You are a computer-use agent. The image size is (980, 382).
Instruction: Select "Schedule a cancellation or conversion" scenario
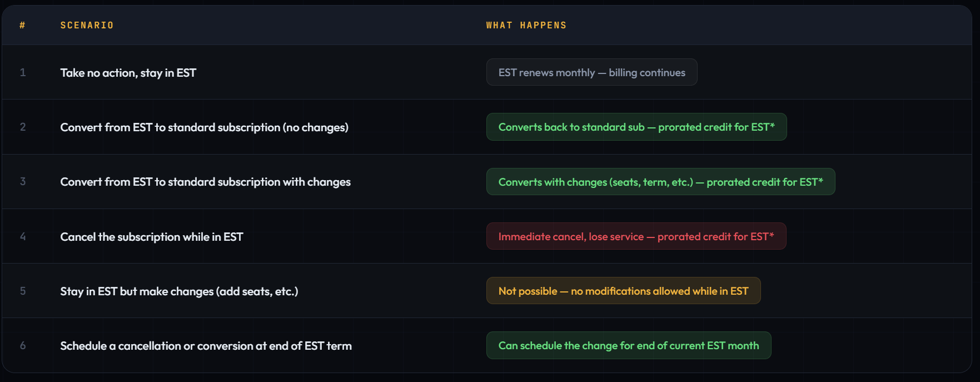point(206,346)
